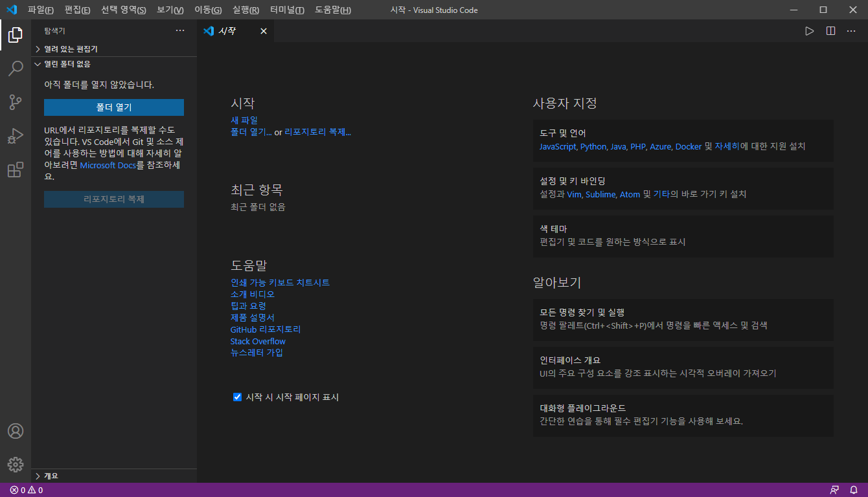Open the 보기(V) menu

click(170, 10)
